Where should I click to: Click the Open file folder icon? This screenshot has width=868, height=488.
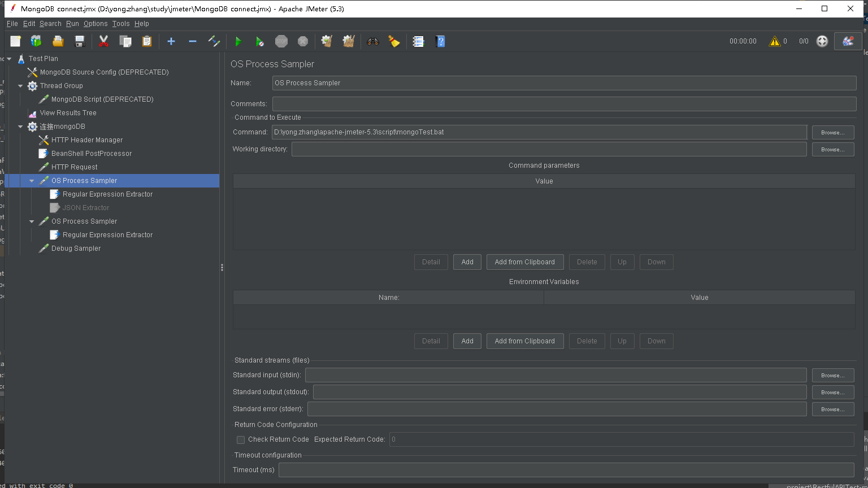tap(58, 41)
